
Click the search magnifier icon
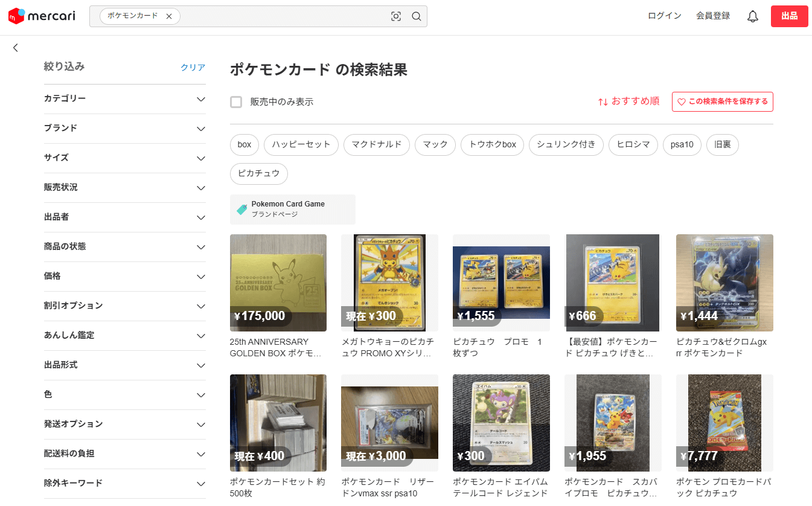417,16
